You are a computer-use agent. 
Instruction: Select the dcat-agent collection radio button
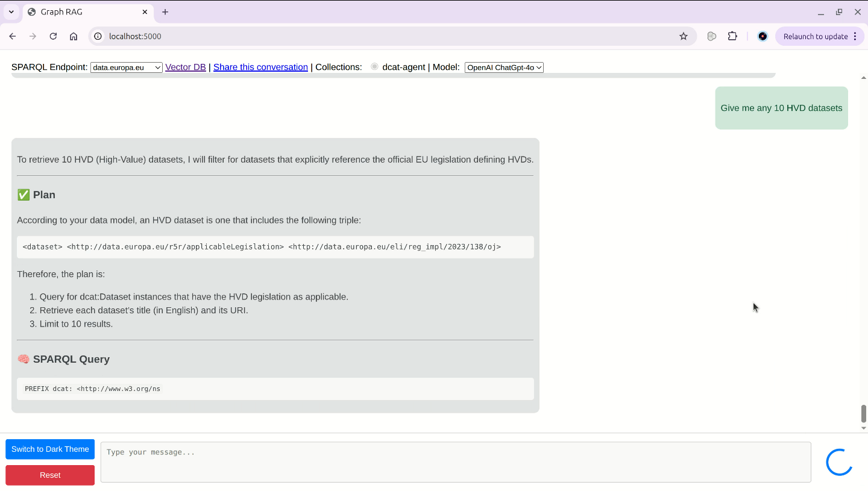[x=374, y=67]
